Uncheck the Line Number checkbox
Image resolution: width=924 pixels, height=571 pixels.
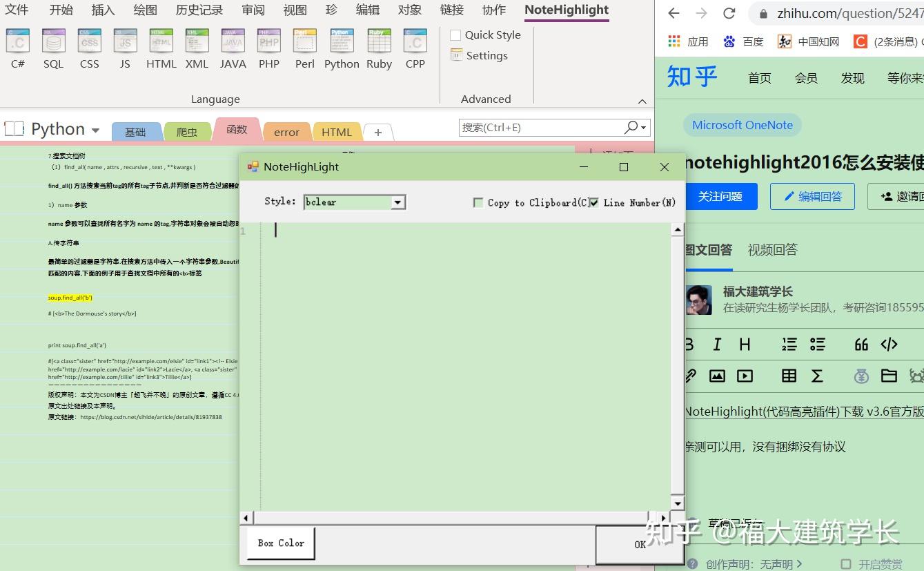click(593, 202)
